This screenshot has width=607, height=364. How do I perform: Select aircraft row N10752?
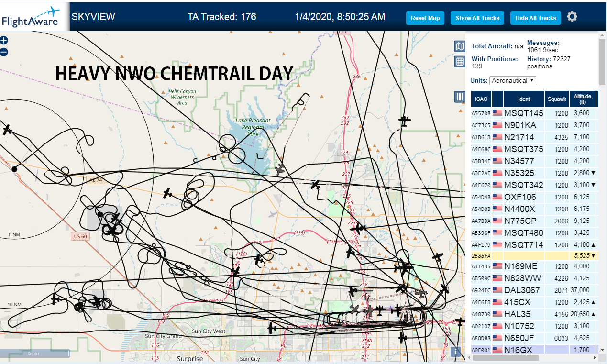(x=534, y=326)
